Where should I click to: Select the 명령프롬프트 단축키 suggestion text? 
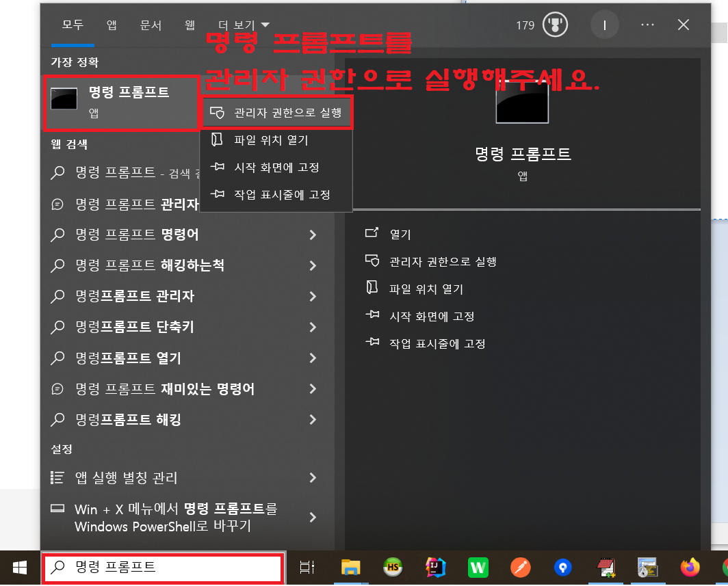coord(135,327)
